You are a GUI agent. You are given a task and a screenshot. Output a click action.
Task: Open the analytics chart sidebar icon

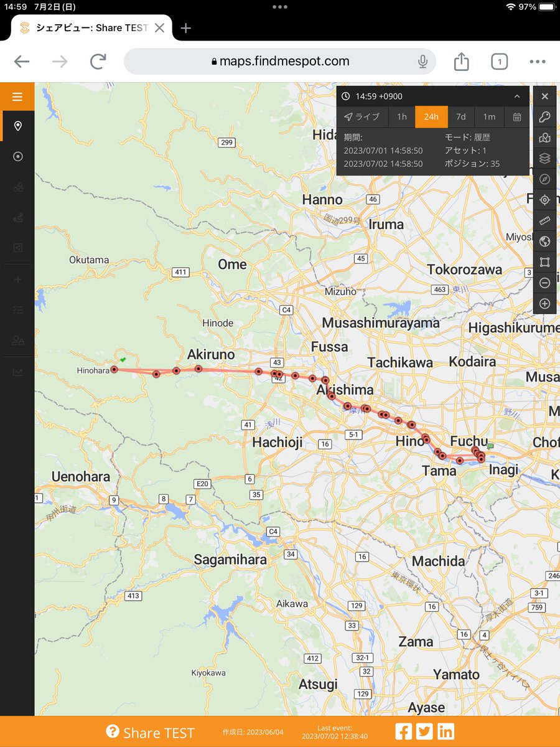[x=17, y=372]
